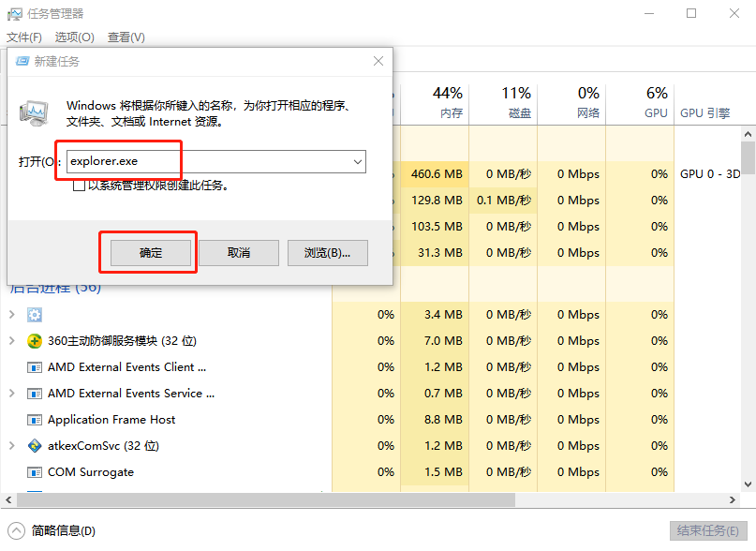The image size is (756, 551).
Task: Click the 结束任务(E) button
Action: (x=708, y=530)
